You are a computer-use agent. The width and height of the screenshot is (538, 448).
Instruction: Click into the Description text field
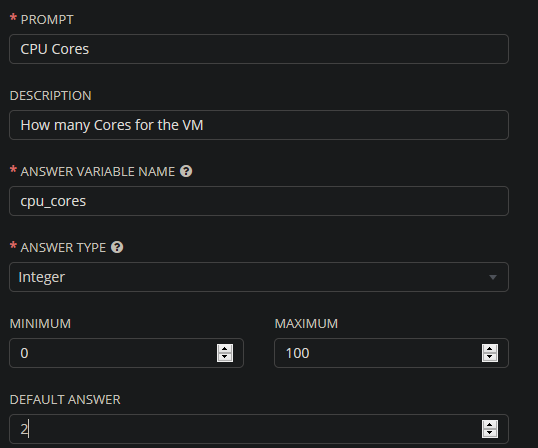pos(259,125)
